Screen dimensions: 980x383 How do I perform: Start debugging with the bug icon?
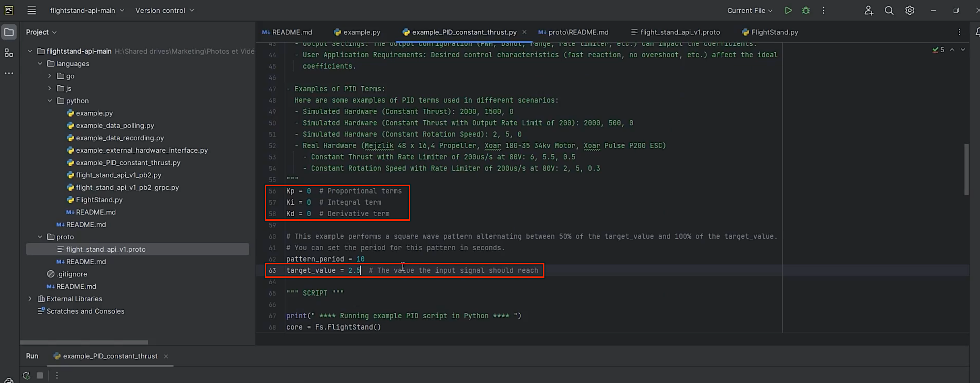pyautogui.click(x=806, y=11)
